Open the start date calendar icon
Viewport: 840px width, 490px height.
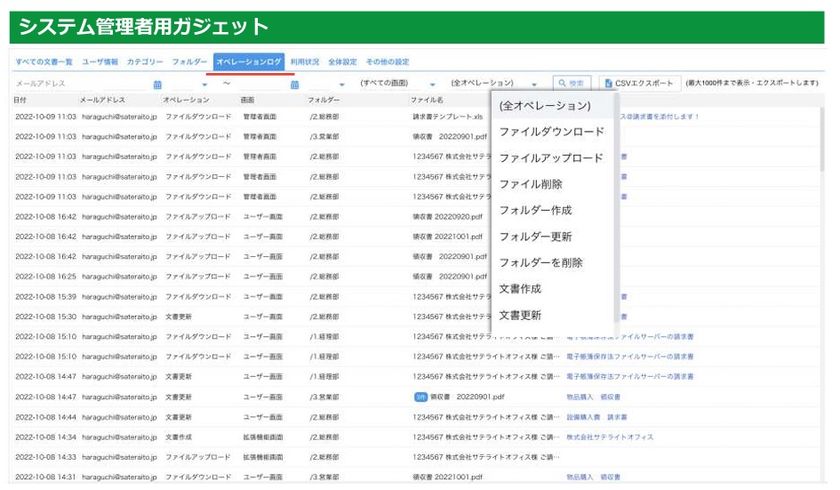[x=158, y=84]
